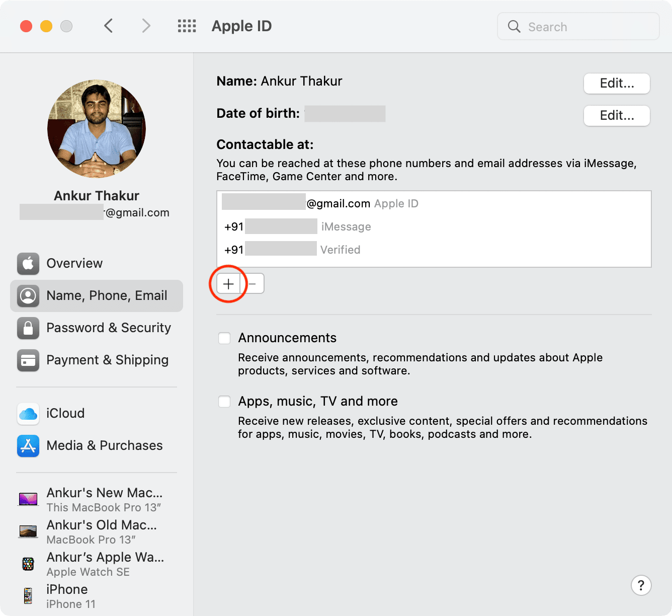Click the Search field
Screen dimensions: 672x616
[578, 26]
